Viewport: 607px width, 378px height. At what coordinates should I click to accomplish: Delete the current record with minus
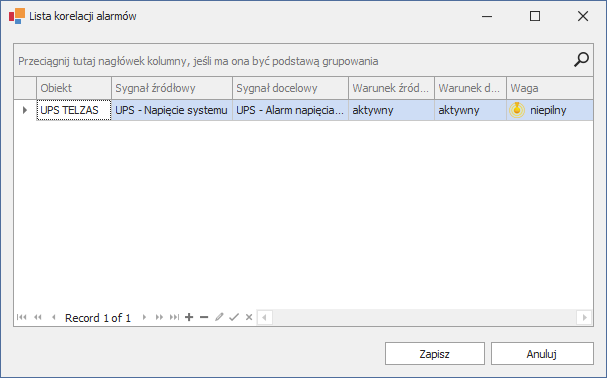tap(204, 317)
